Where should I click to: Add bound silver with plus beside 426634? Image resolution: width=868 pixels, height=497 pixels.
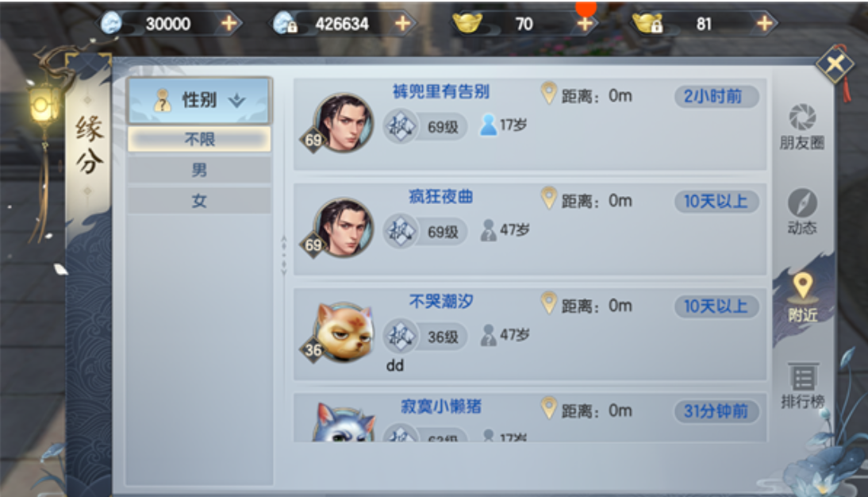(x=402, y=23)
